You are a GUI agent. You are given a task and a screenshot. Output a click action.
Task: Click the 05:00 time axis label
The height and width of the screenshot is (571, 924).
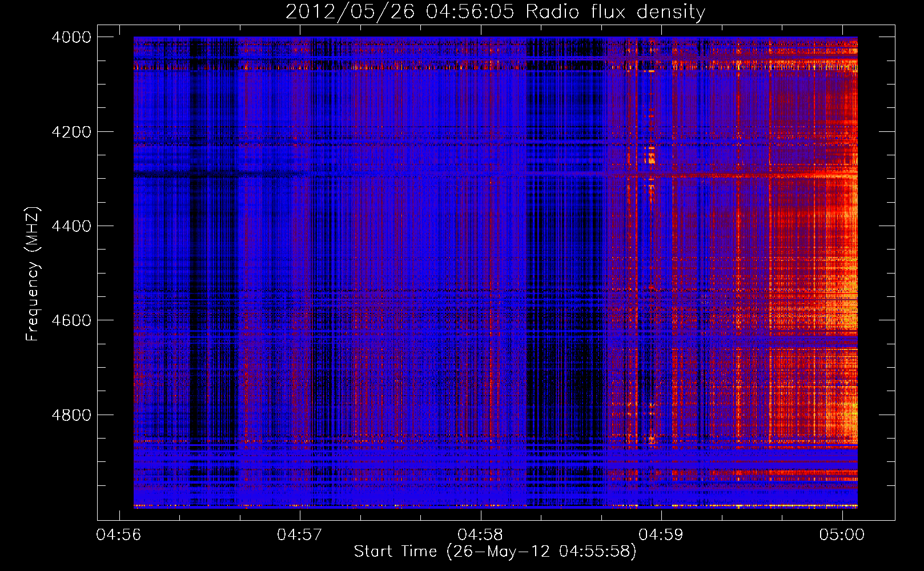tap(842, 535)
